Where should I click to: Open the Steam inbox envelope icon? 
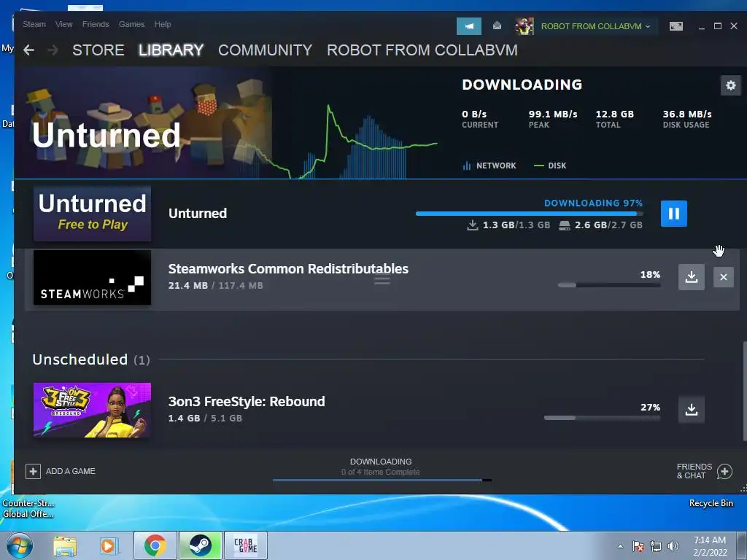pos(497,26)
